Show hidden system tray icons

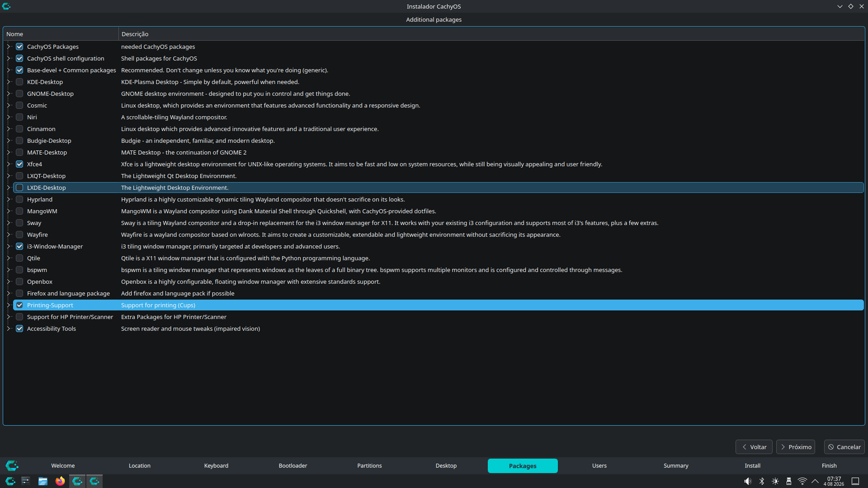815,481
